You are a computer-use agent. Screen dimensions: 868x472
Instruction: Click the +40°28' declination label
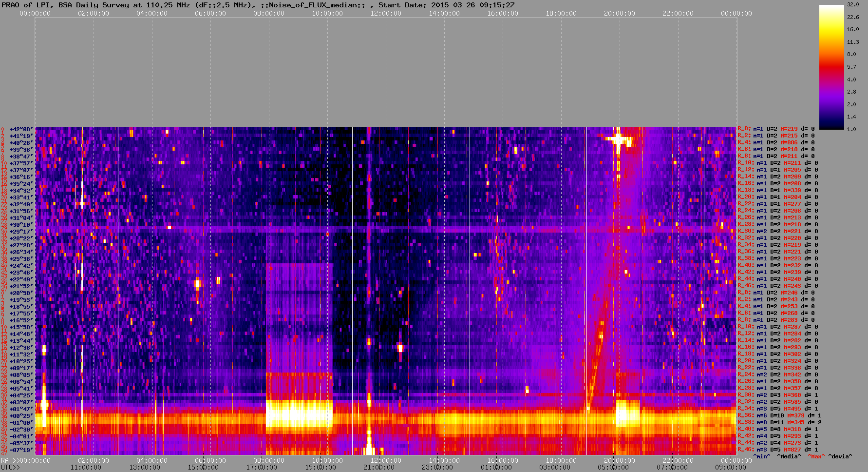coord(21,143)
